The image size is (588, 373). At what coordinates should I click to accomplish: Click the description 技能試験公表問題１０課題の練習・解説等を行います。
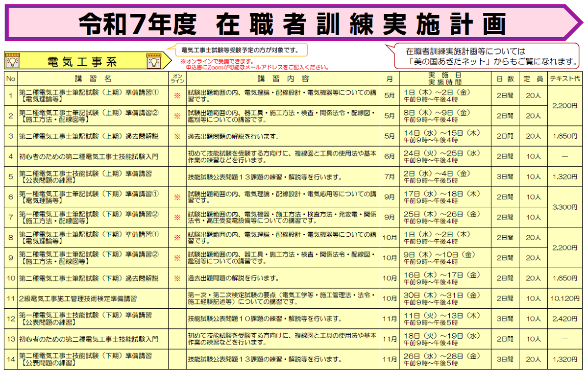[x=265, y=319]
